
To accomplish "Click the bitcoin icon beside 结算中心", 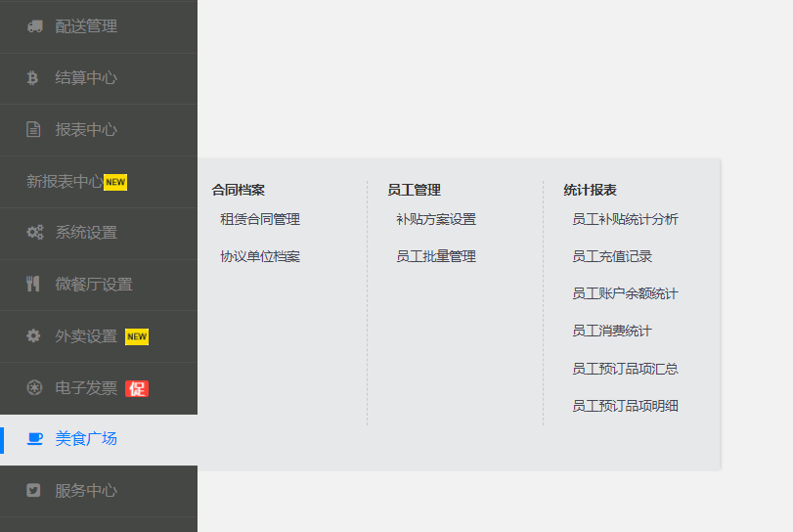I will coord(32,78).
